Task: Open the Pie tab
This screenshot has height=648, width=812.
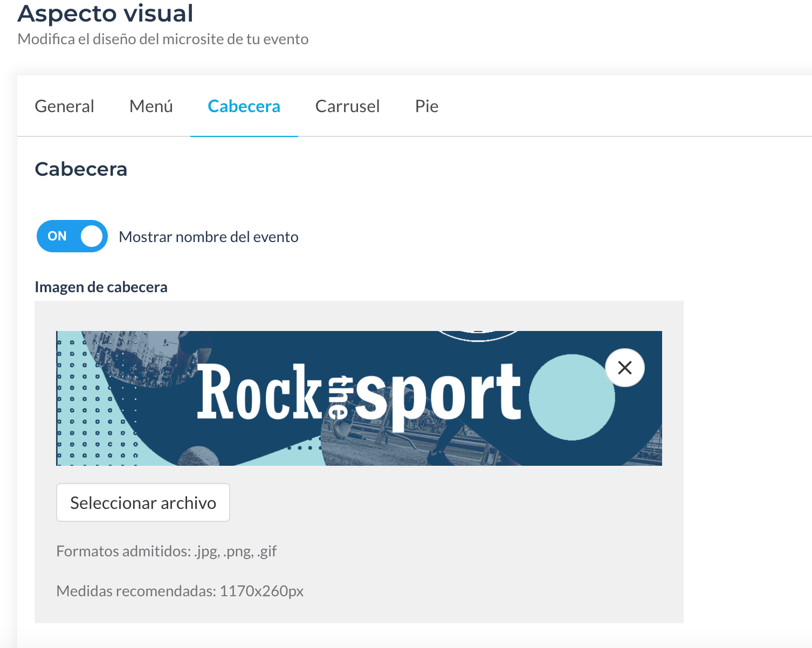Action: [426, 106]
